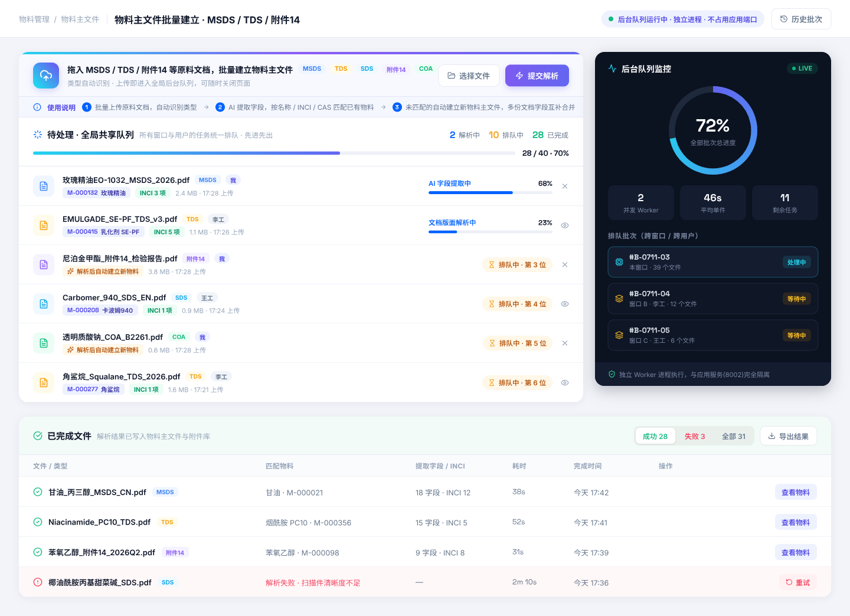Click the 平均单件 46s stat card
The image size is (850, 616).
point(713,202)
